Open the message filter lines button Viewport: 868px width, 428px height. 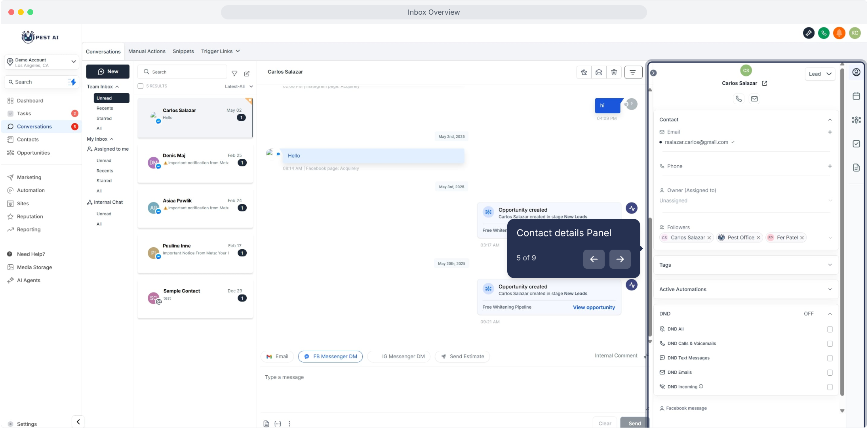633,72
